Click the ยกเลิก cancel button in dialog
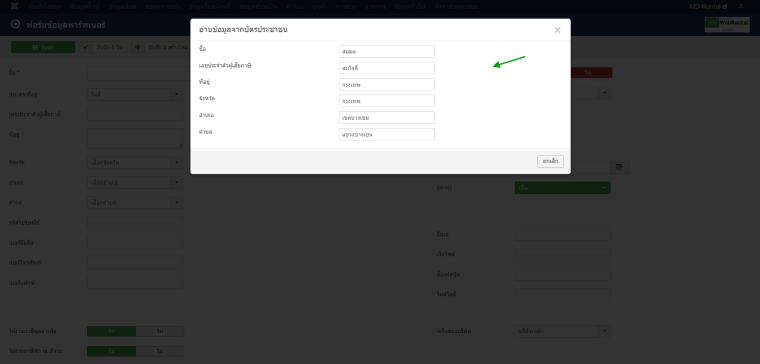 coord(550,161)
